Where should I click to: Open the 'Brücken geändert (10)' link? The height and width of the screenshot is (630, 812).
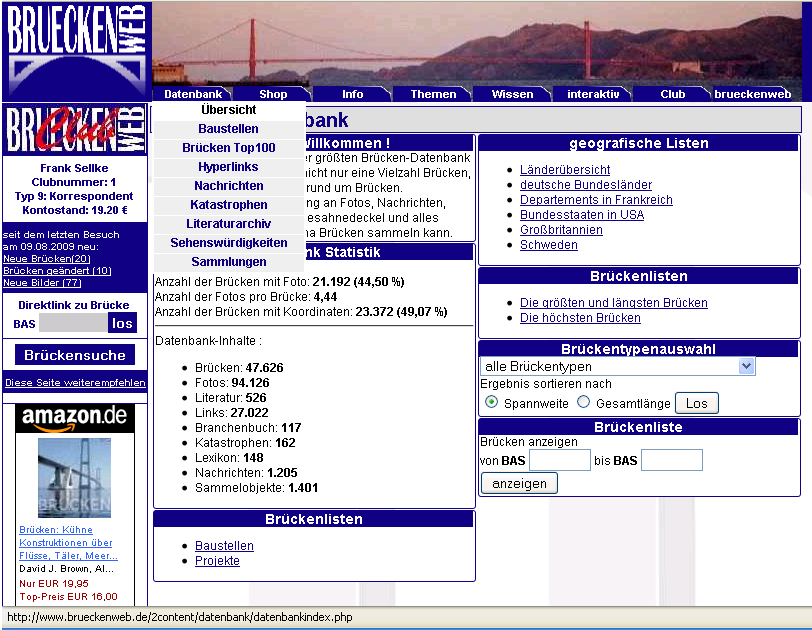click(x=57, y=271)
